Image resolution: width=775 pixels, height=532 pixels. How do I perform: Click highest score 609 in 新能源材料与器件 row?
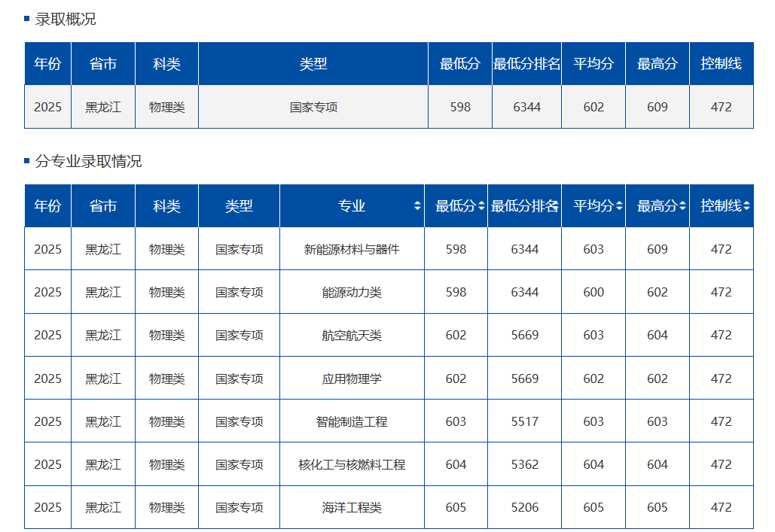(657, 249)
